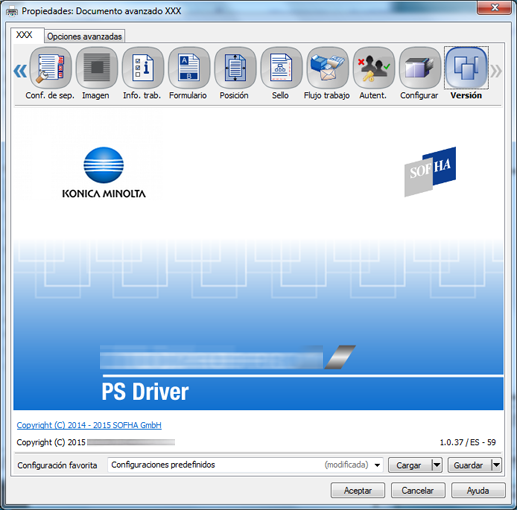Select the Posición icon
Screen dimensions: 517x510
(x=235, y=68)
